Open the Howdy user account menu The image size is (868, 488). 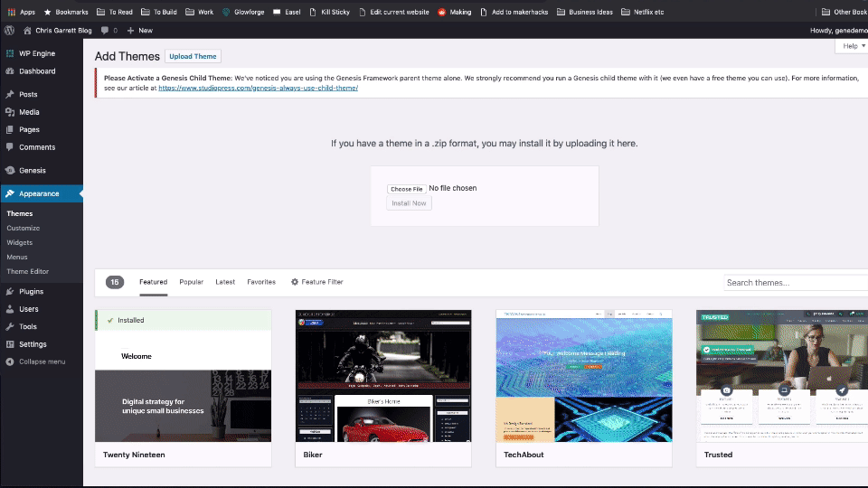point(839,31)
